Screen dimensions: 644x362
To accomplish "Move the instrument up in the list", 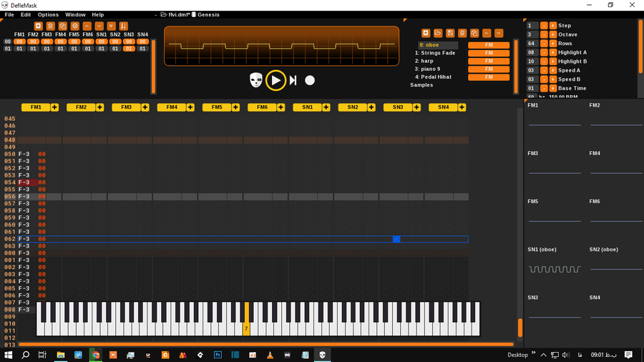I will pyautogui.click(x=487, y=33).
